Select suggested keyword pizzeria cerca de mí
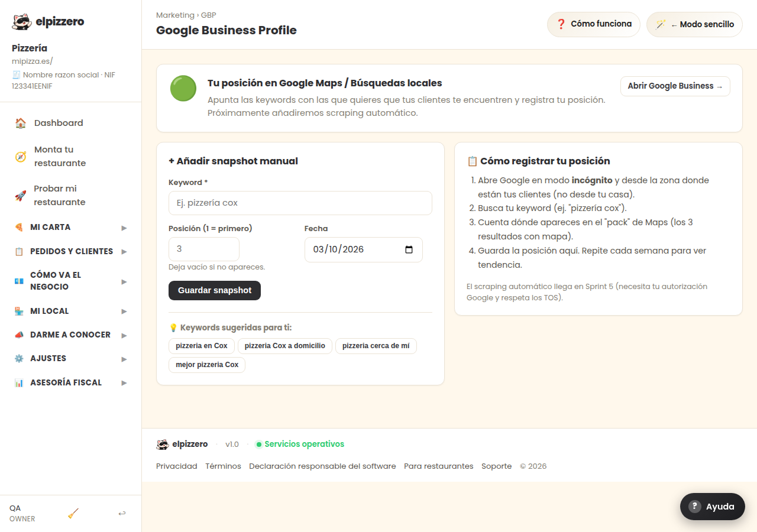Image resolution: width=757 pixels, height=532 pixels. [376, 346]
